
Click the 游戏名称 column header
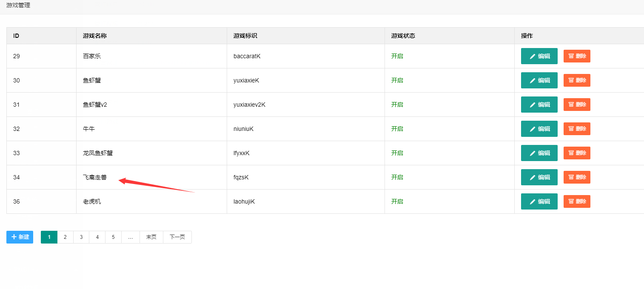point(95,36)
